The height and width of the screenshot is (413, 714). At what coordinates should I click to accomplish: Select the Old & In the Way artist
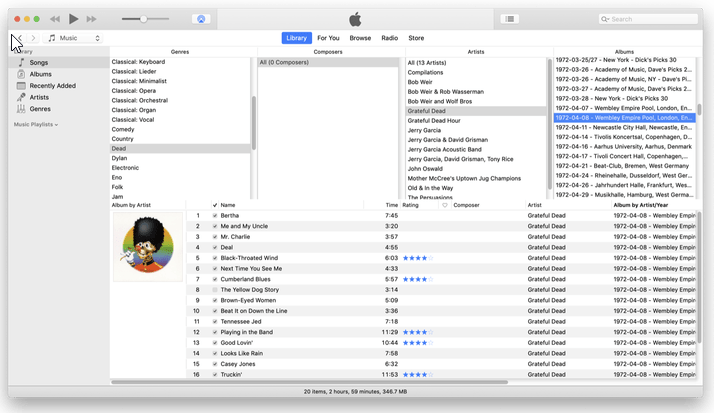(x=430, y=188)
